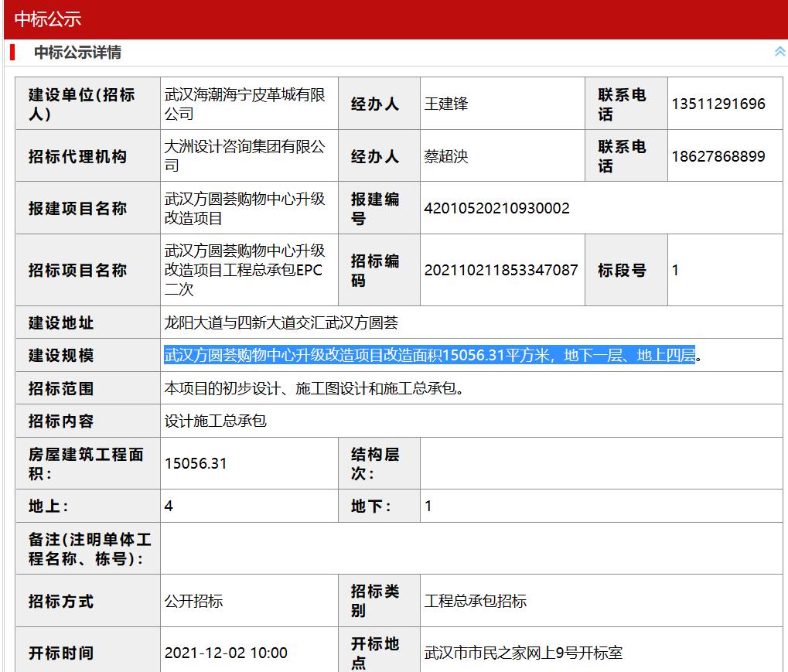Click the 中标公示详情 section heading
This screenshot has height=672, width=788.
77,53
